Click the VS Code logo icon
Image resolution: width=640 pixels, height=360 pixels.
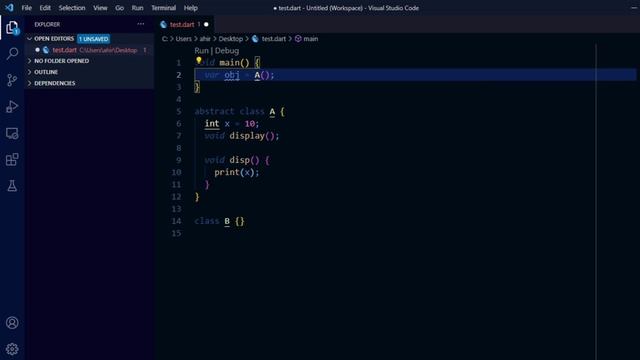(x=9, y=8)
